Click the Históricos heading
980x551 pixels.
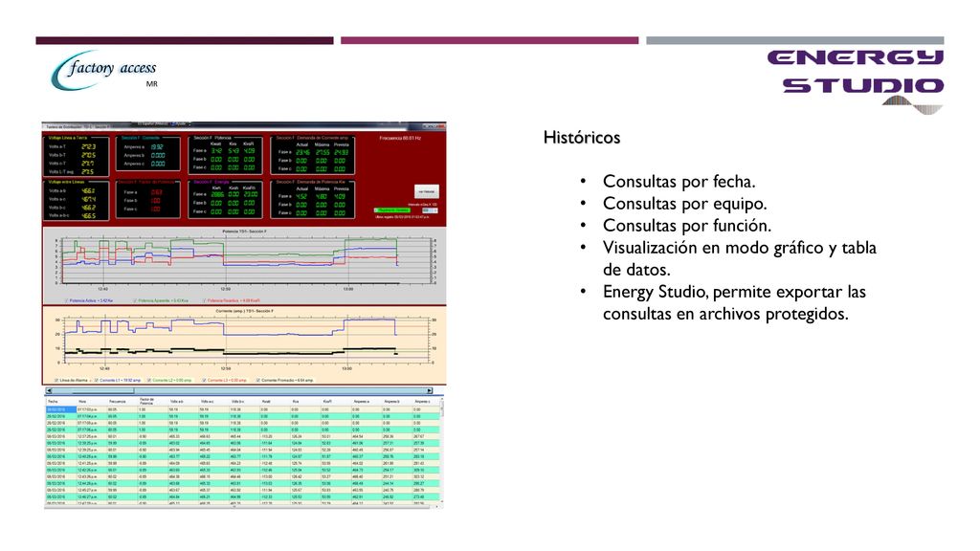(581, 138)
